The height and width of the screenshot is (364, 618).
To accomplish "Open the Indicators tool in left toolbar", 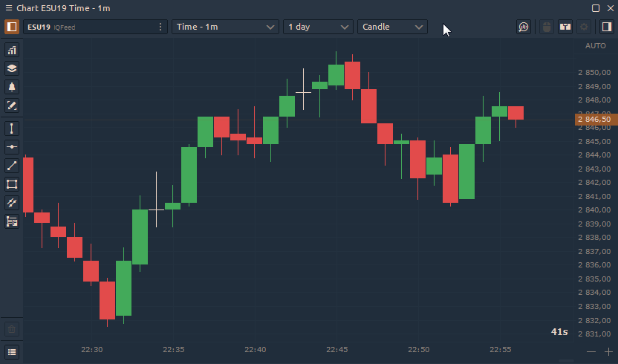I will (x=12, y=51).
